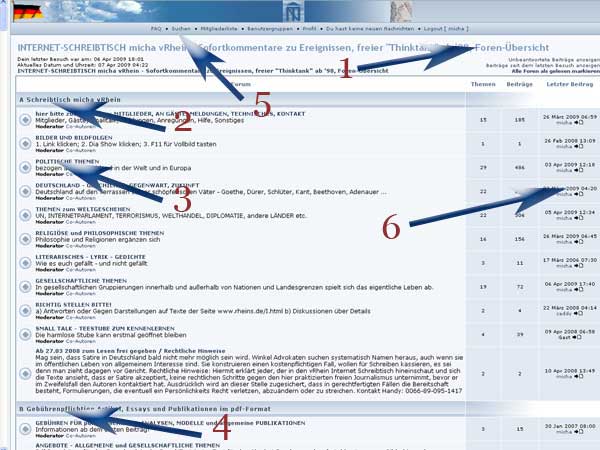Viewport: 600px width, 450px height.
Task: Open latest post icon dated 03 Apr 2009 12:18
Action: point(579,170)
